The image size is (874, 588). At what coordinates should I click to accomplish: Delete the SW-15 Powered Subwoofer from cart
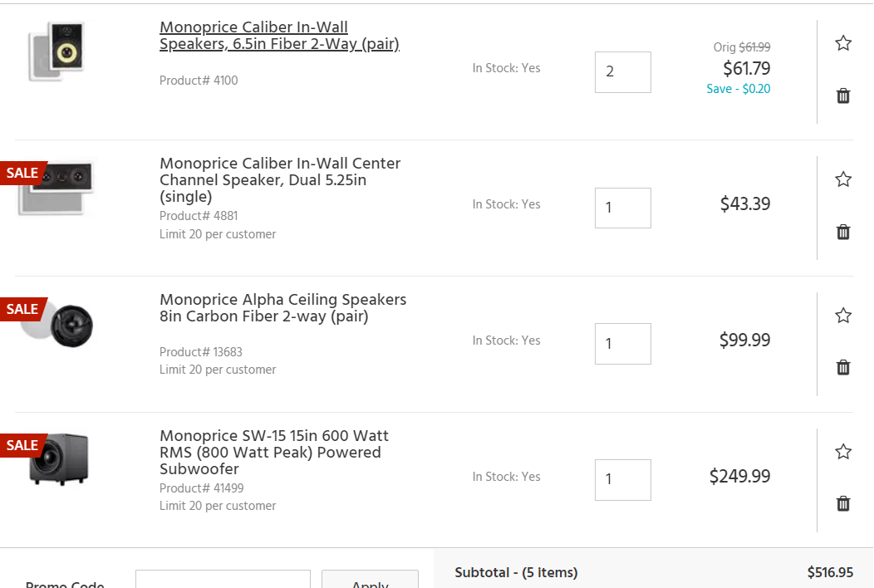coord(842,504)
